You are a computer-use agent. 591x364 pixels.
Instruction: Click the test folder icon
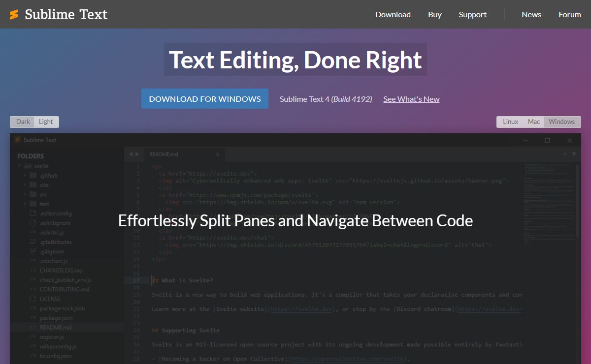(x=33, y=204)
